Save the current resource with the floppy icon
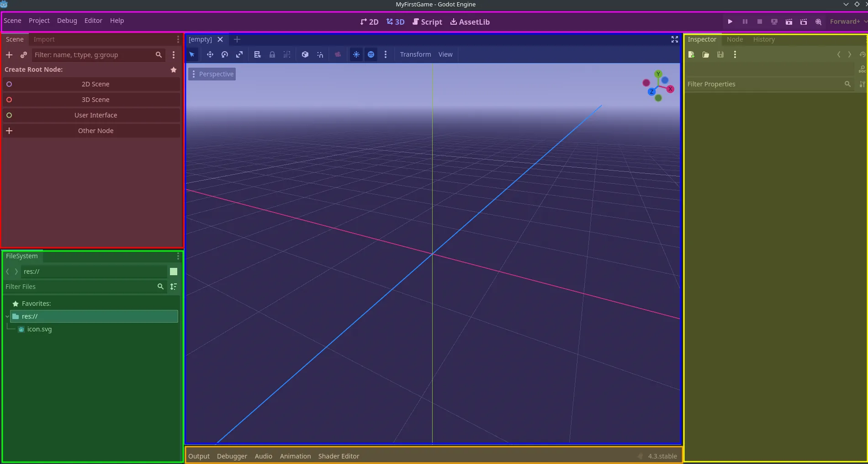This screenshot has width=868, height=464. click(x=720, y=54)
